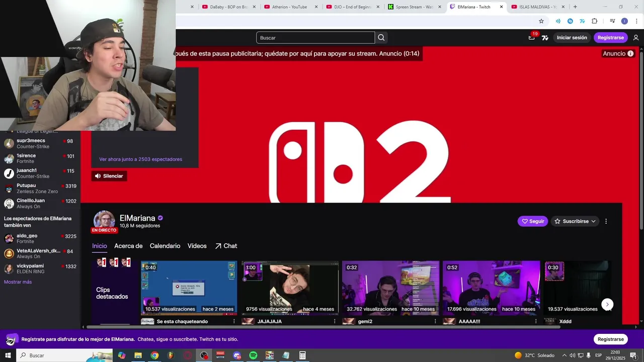Image resolution: width=644 pixels, height=362 pixels.
Task: Open juaanch1 channel in the sidebar
Action: click(40, 173)
